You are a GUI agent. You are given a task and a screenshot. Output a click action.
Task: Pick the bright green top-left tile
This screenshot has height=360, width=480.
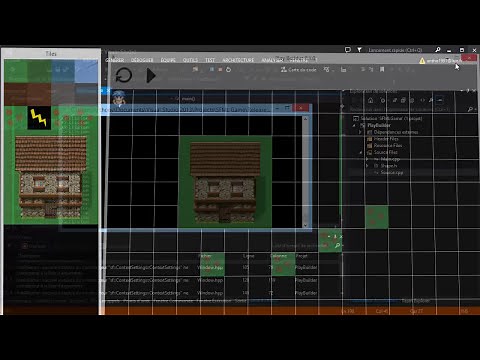(16, 71)
